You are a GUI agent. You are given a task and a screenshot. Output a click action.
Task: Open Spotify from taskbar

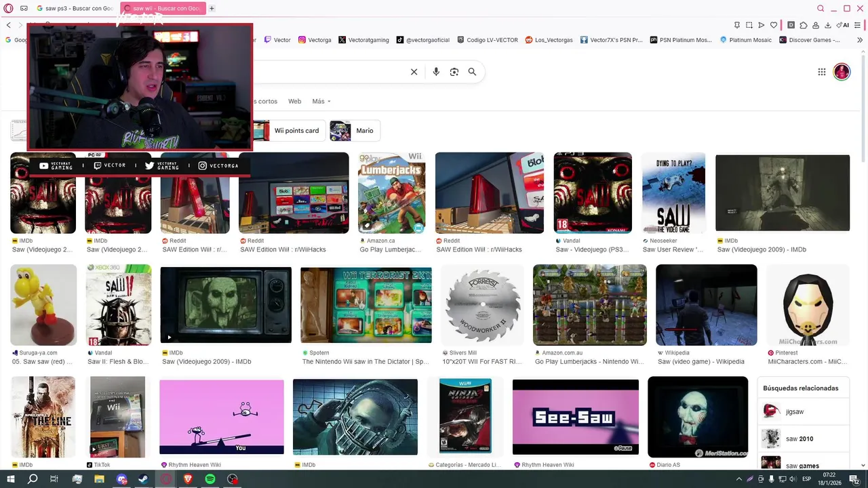click(x=210, y=479)
